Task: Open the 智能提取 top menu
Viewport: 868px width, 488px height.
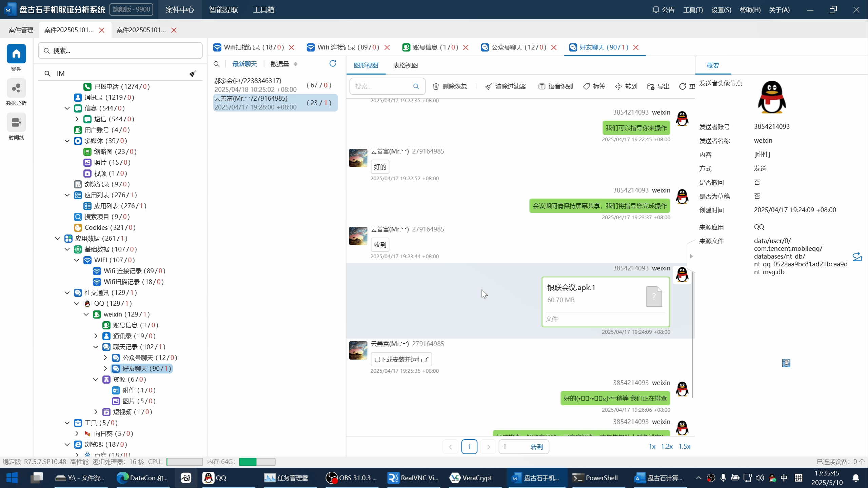Action: [223, 9]
